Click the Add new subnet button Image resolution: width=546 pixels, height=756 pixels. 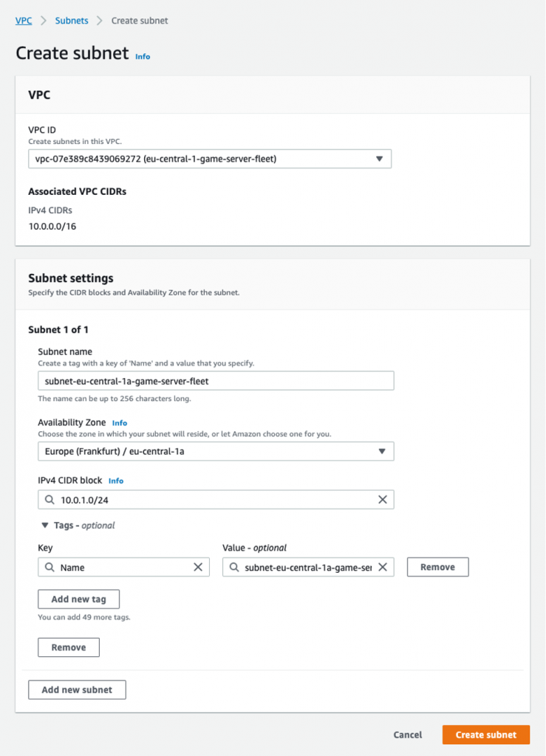77,690
